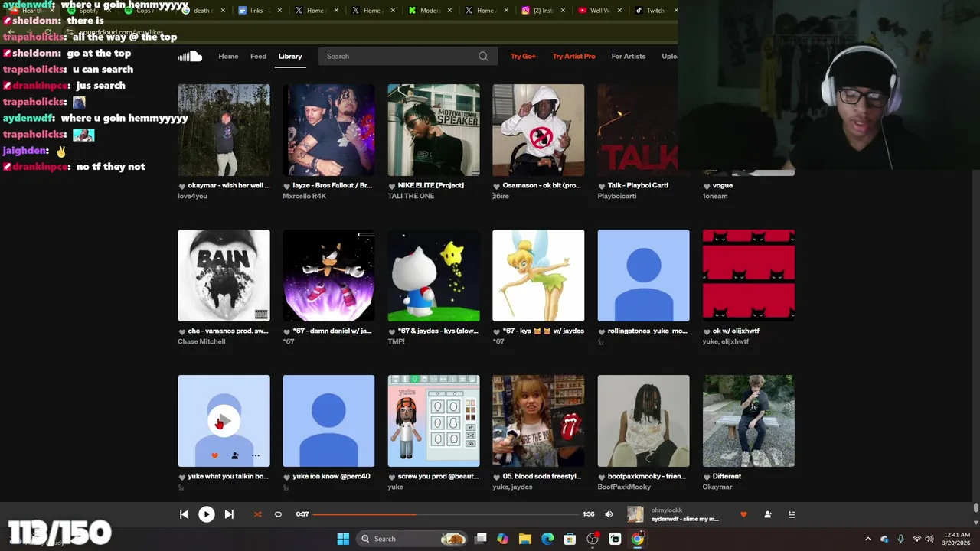Open the Feed nav item

(259, 56)
